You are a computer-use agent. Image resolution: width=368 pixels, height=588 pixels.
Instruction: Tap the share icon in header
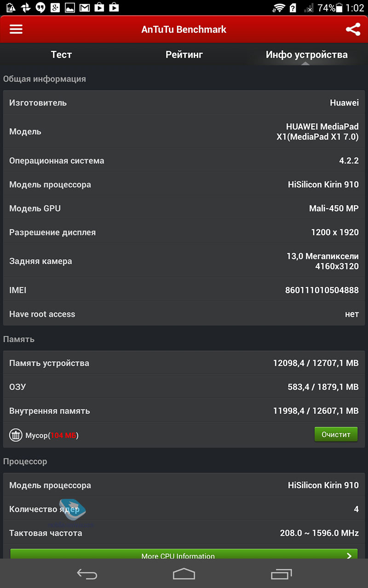click(353, 29)
